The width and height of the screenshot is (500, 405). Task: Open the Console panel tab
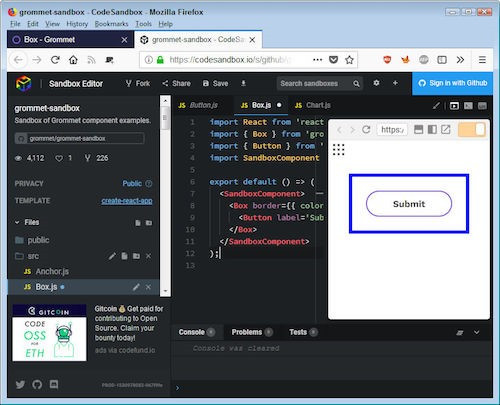196,332
